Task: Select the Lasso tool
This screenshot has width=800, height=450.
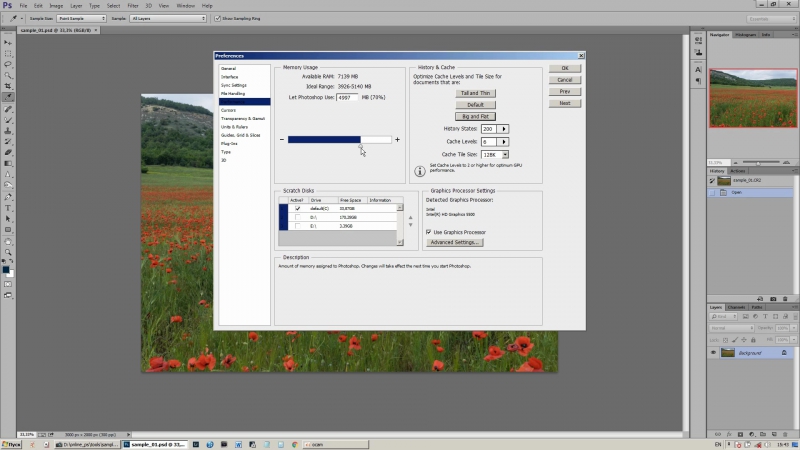Action: click(x=8, y=64)
